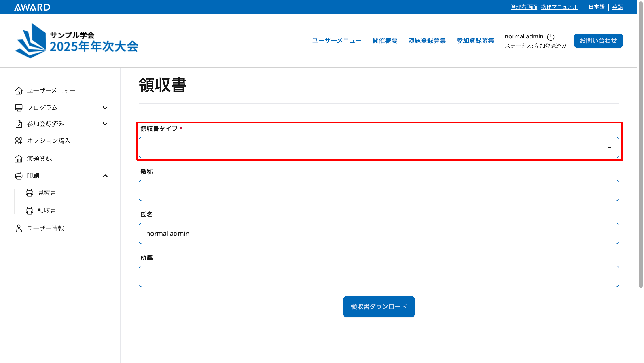Click the home icon beside ユーザーメニュー in sidebar
Image resolution: width=644 pixels, height=363 pixels.
pos(19,91)
